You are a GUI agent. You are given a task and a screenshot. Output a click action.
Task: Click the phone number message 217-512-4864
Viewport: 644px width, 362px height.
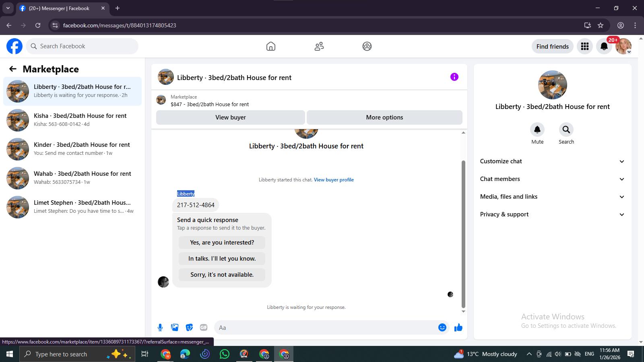tap(196, 205)
